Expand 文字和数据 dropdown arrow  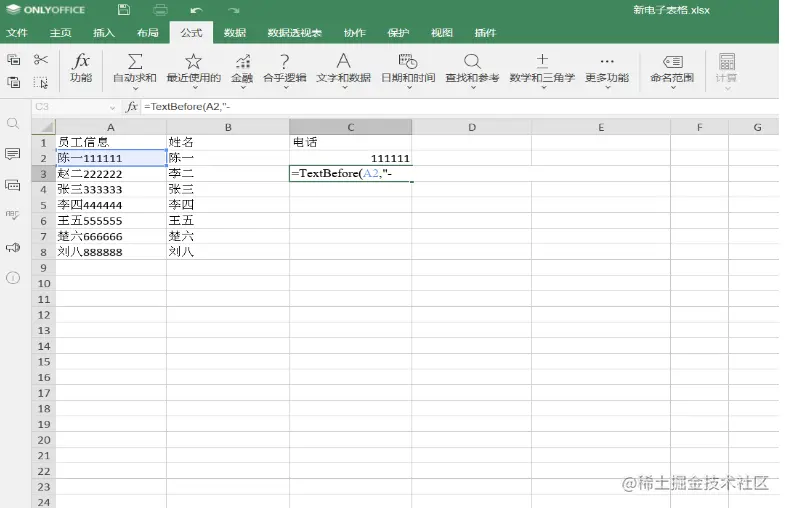pos(344,88)
